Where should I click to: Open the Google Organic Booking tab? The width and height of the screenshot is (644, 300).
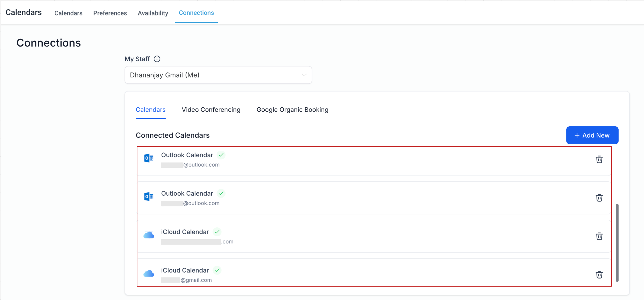point(292,110)
